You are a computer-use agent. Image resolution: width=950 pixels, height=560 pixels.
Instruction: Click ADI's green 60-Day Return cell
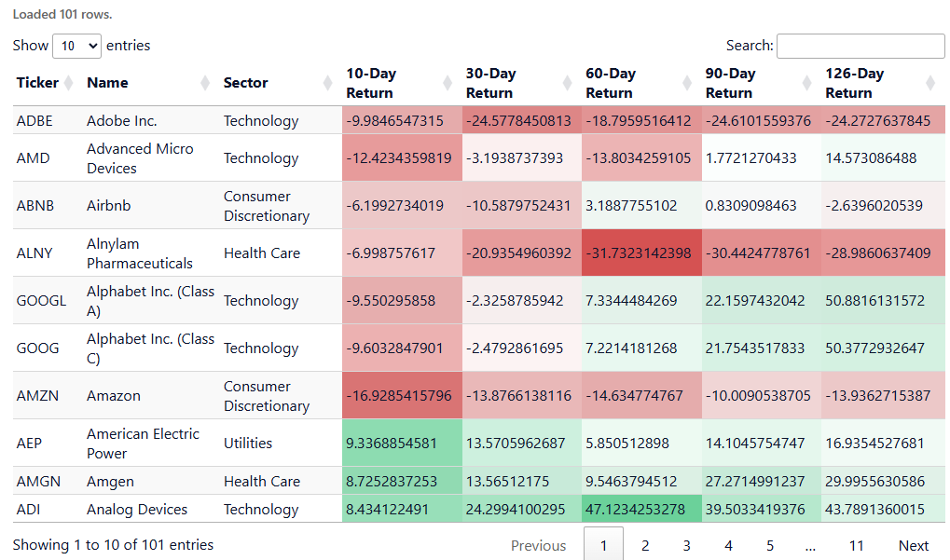(641, 509)
